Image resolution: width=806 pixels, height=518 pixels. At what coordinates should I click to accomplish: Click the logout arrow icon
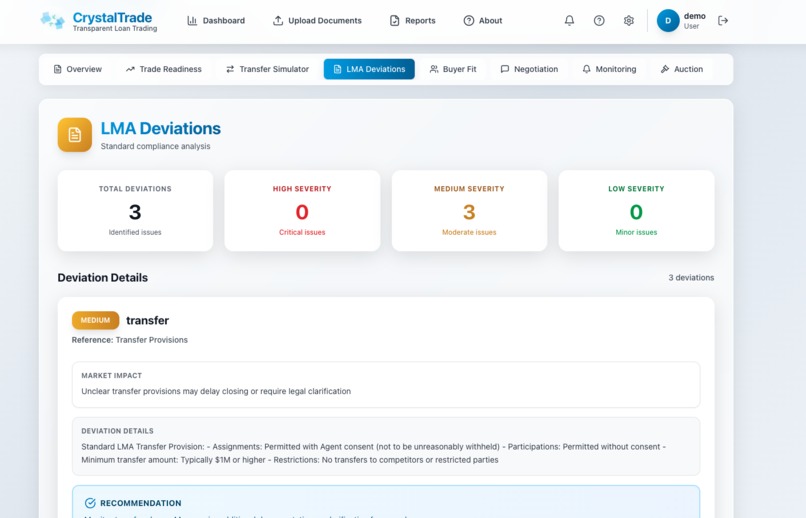(x=723, y=21)
